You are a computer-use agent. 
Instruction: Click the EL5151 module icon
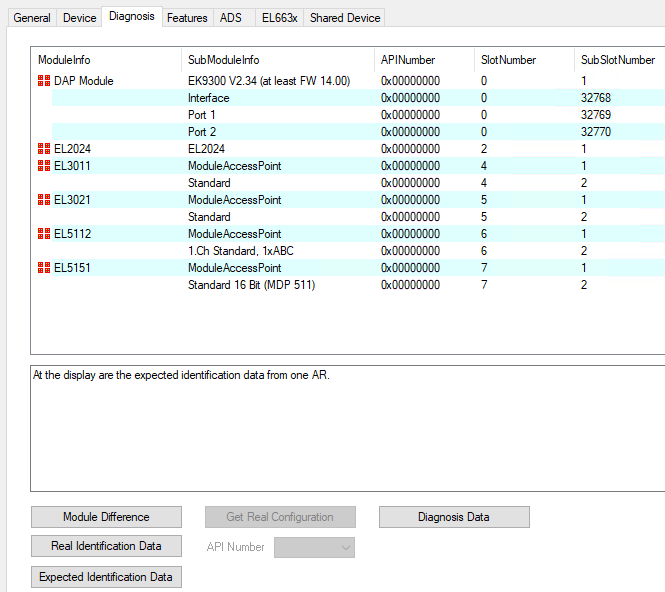pyautogui.click(x=43, y=268)
